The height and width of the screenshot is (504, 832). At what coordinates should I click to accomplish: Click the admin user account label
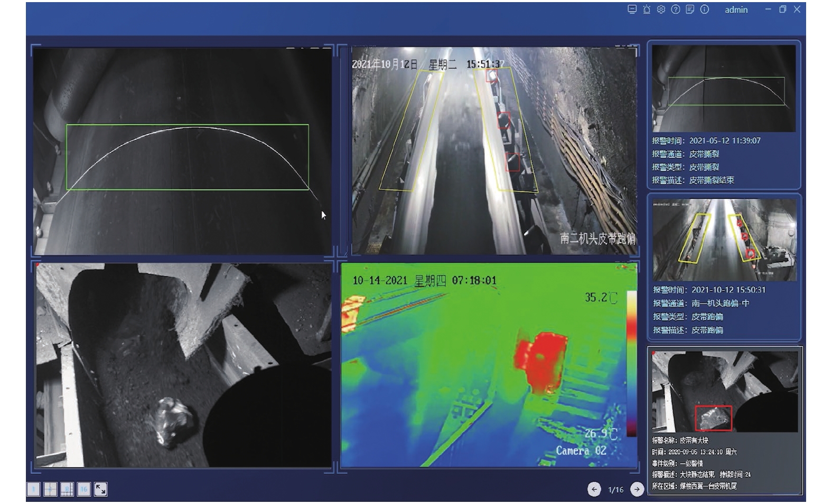pyautogui.click(x=736, y=10)
